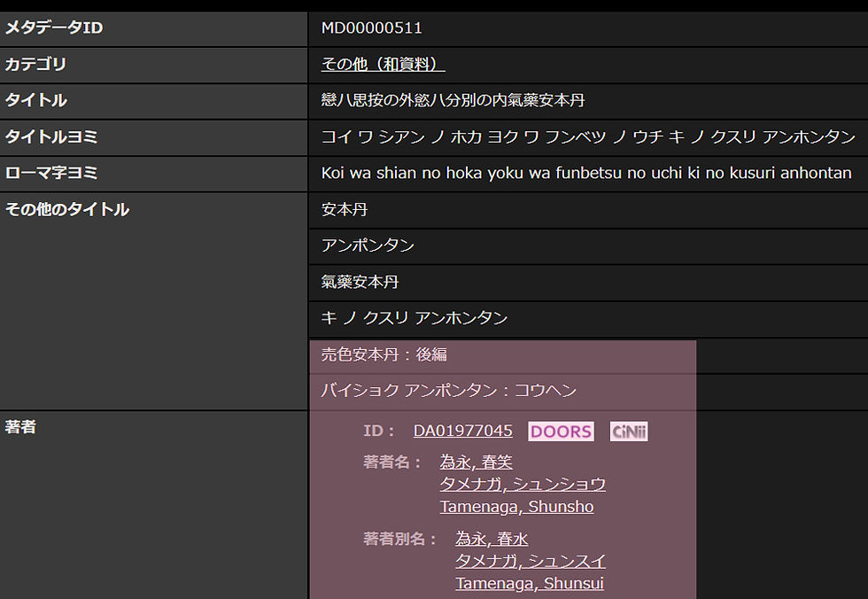Viewport: 868px width, 599px height.
Task: Select other title 売色安本丹：後編
Action: coord(384,354)
